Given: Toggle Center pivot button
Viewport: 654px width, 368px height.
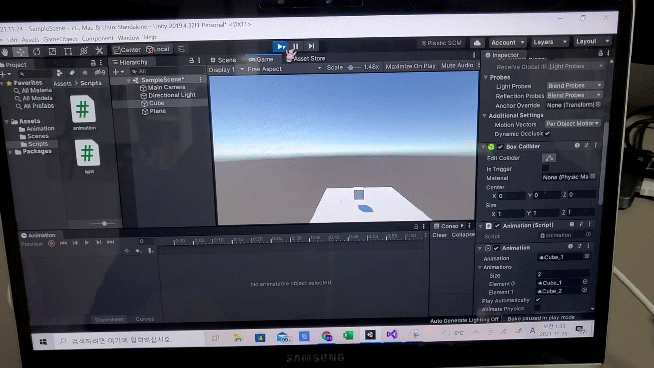Looking at the screenshot, I should point(127,50).
